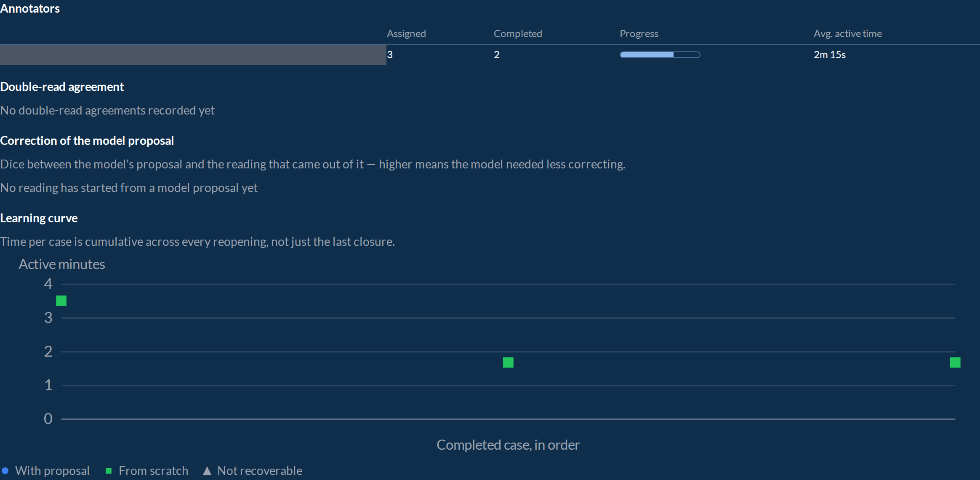Click the No double-read agreements recorded yet text

107,110
